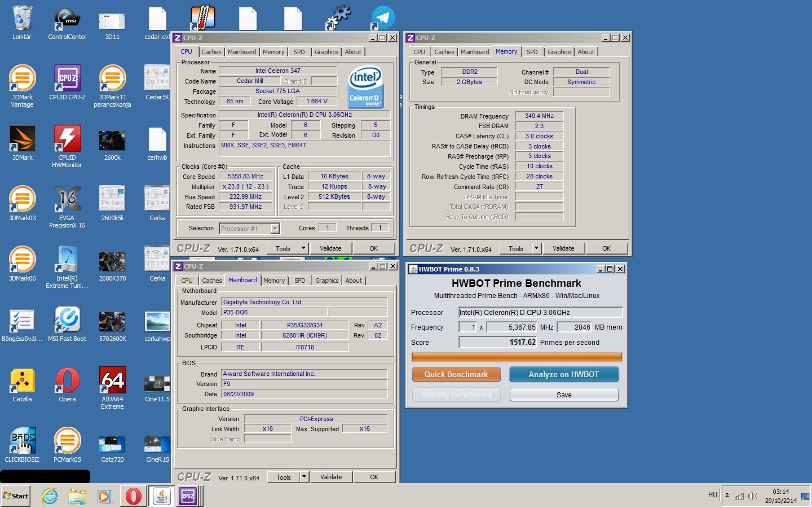Open the media player taskbar icon

105,496
